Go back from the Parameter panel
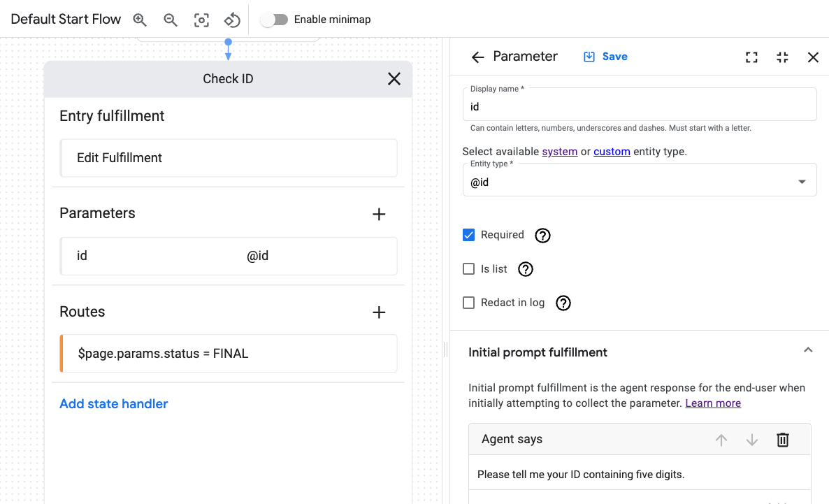 click(x=477, y=57)
